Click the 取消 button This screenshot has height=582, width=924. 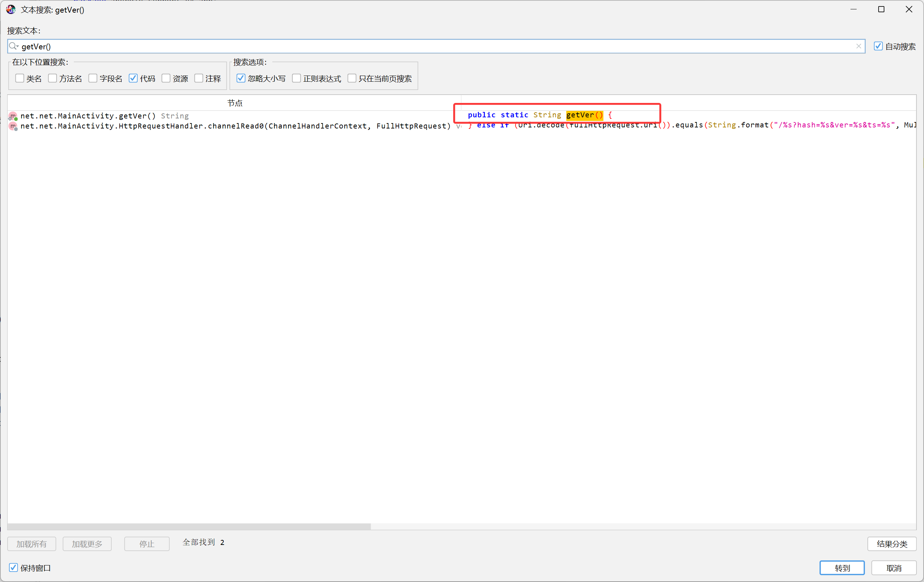tap(894, 568)
